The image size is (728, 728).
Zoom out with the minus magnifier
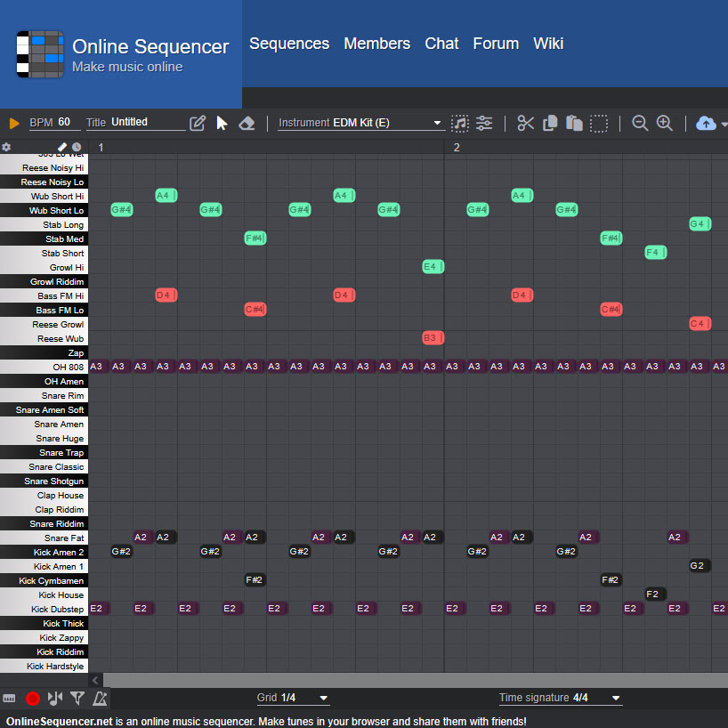pyautogui.click(x=640, y=123)
